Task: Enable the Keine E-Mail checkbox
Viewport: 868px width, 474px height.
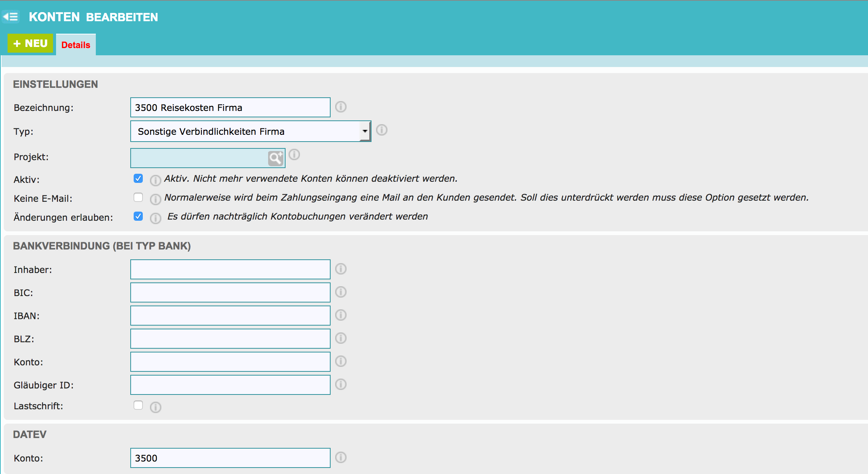Action: point(138,197)
